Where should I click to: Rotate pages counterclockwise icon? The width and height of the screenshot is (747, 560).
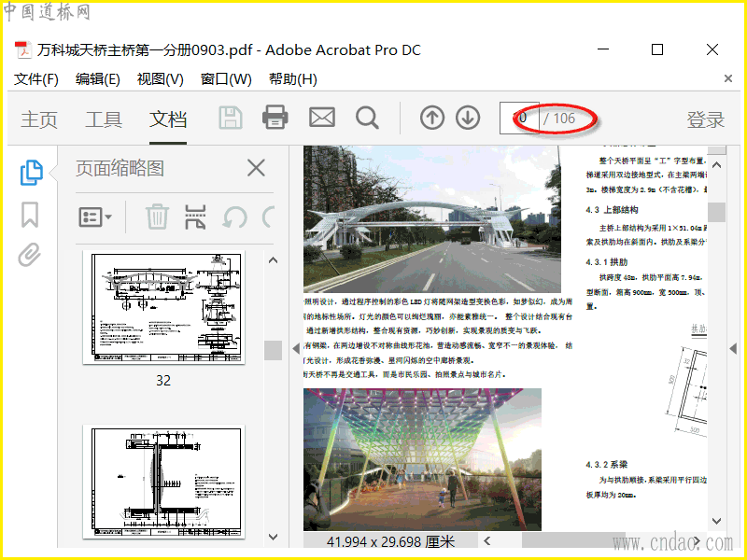click(235, 217)
